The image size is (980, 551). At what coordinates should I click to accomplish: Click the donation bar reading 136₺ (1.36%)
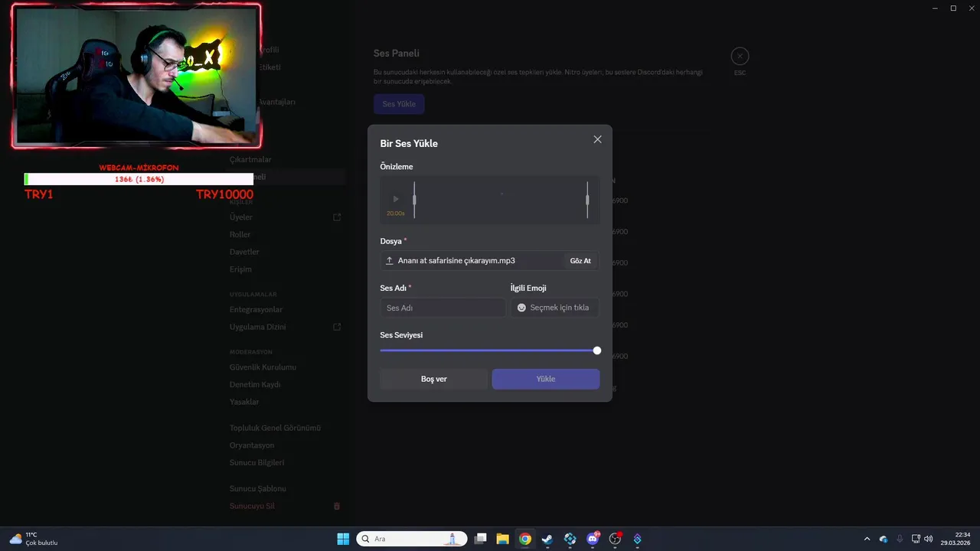point(139,179)
